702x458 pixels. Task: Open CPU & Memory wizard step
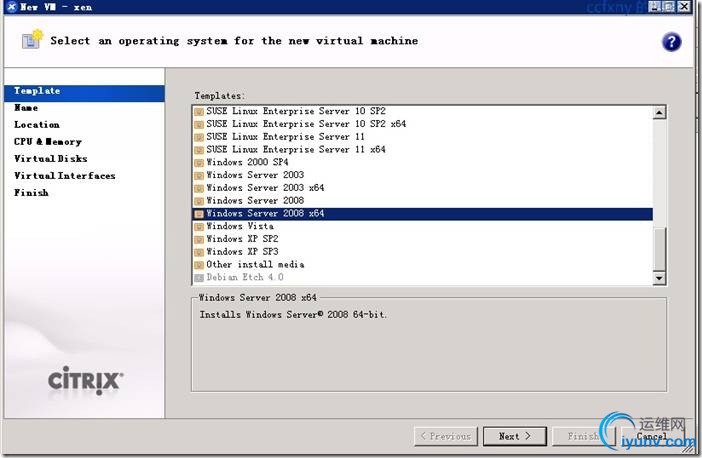tap(47, 142)
